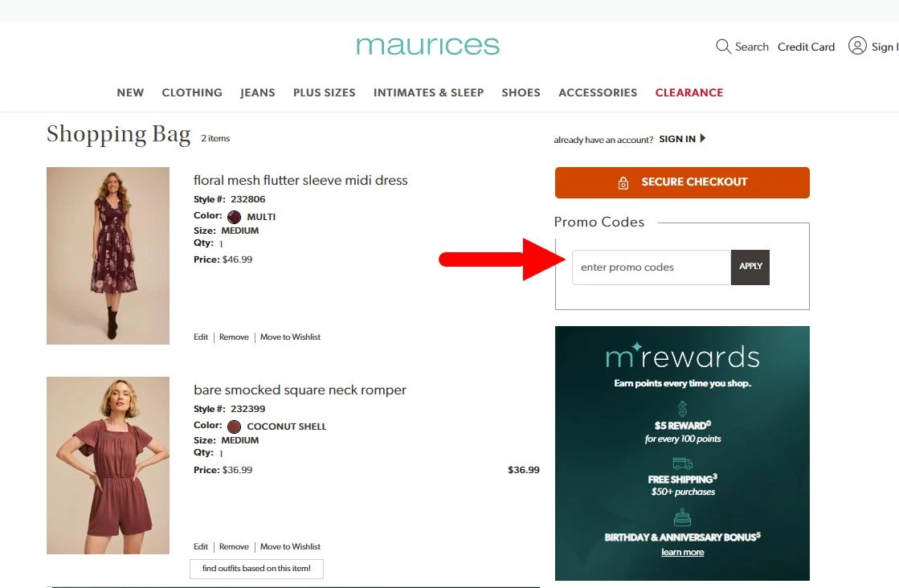Click the Style # 232806 text
The width and height of the screenshot is (899, 588).
[229, 199]
